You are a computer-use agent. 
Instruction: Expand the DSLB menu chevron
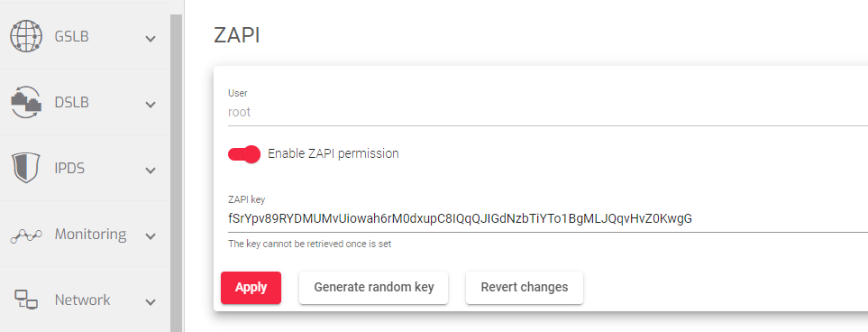[x=151, y=105]
